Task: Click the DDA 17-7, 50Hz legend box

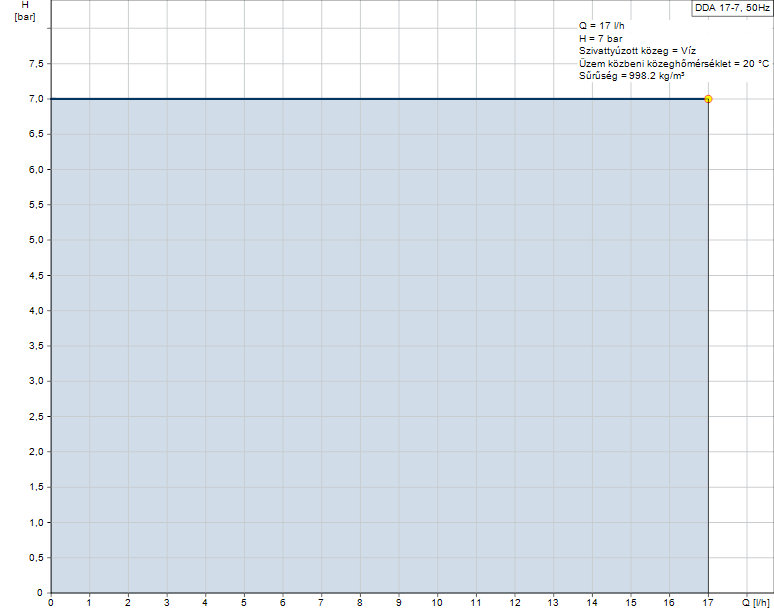Action: pos(732,7)
